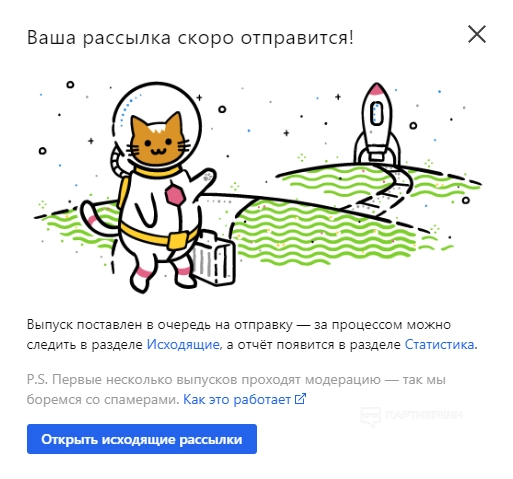
Task: Click the cat's pink-striped tail
Action: [x=95, y=218]
